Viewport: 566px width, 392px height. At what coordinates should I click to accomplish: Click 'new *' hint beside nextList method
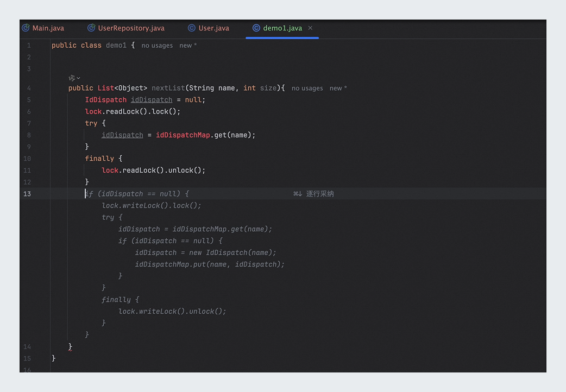click(338, 88)
